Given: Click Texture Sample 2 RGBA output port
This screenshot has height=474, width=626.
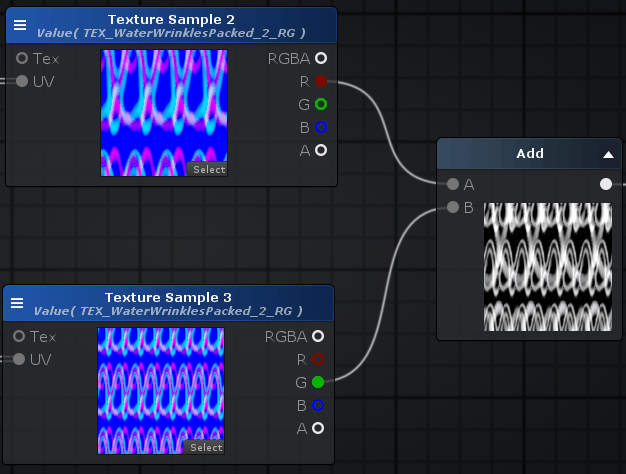Looking at the screenshot, I should (321, 58).
